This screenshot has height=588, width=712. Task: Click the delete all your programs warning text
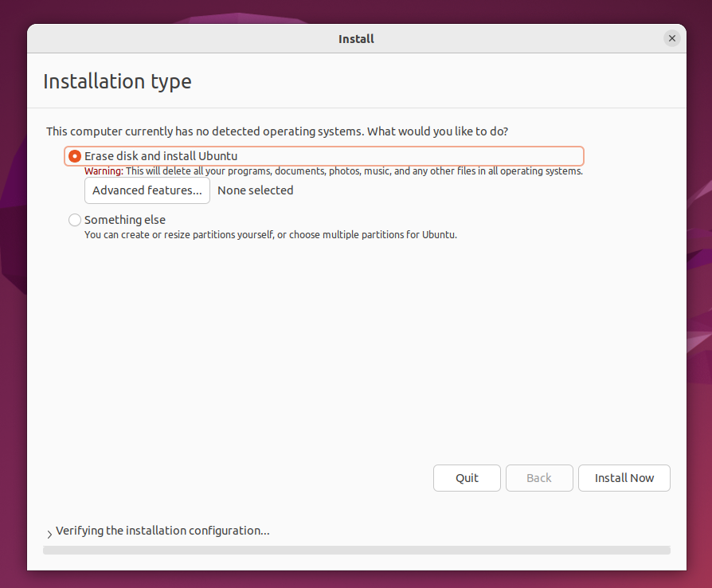coord(354,171)
